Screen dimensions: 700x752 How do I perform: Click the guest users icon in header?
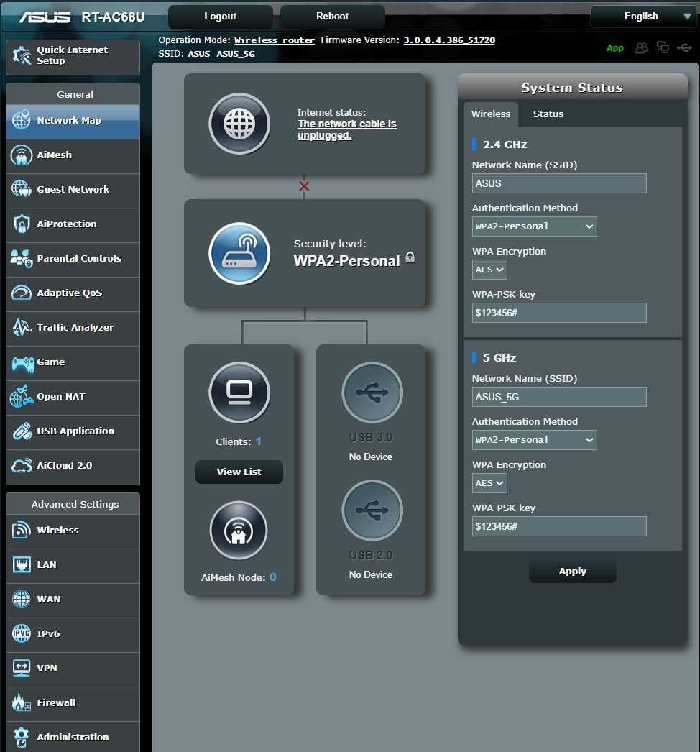tap(642, 47)
